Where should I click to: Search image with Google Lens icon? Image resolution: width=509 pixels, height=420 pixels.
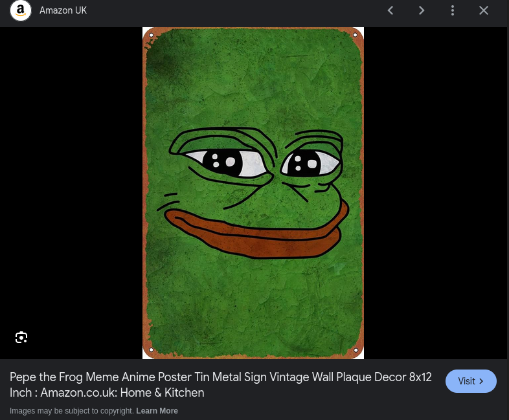click(x=21, y=337)
